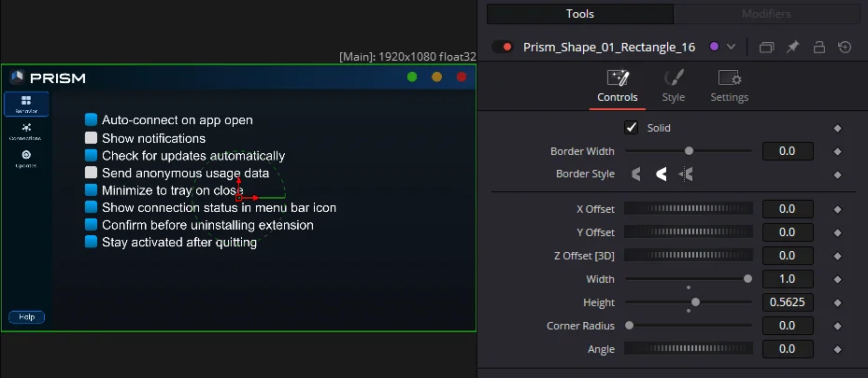Click the viewer label [Main]: 1920x1080 float32
The height and width of the screenshot is (378, 868).
(407, 56)
